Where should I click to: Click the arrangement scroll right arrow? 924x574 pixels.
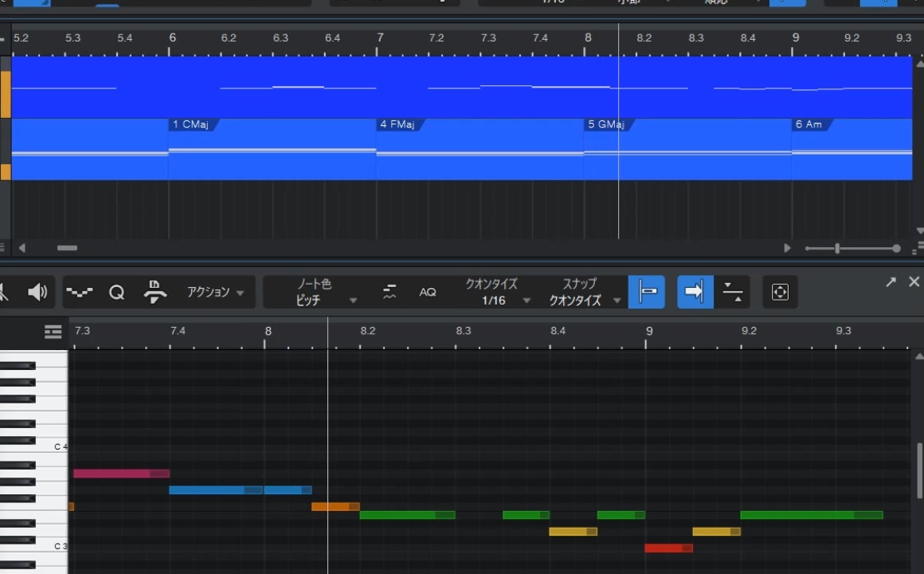[787, 249]
